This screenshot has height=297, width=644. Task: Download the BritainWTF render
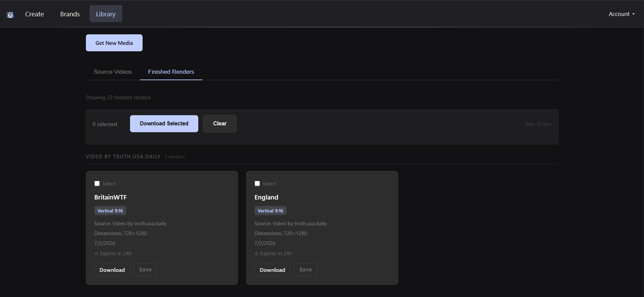(112, 270)
